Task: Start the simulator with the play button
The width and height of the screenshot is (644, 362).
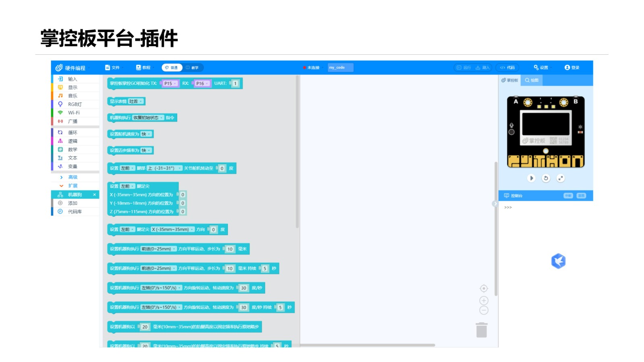Action: [531, 178]
